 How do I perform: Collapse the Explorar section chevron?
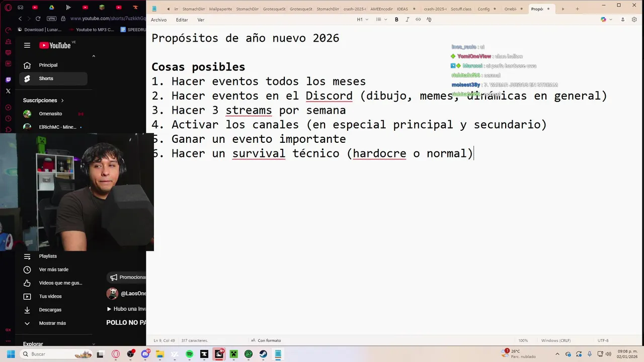pyautogui.click(x=94, y=344)
